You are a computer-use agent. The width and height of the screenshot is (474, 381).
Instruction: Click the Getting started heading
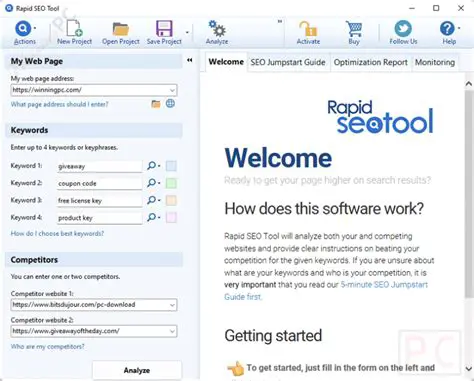273,336
